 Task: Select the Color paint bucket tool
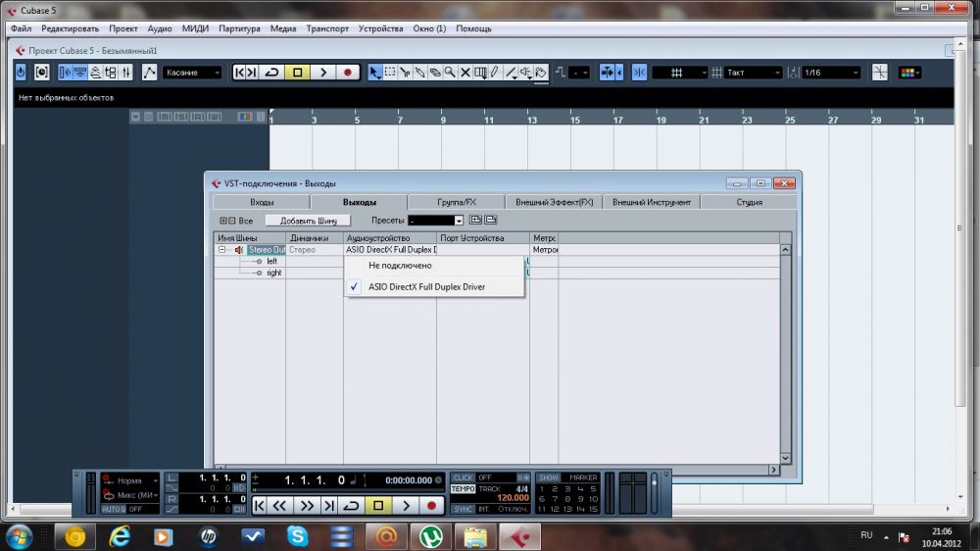(x=541, y=73)
